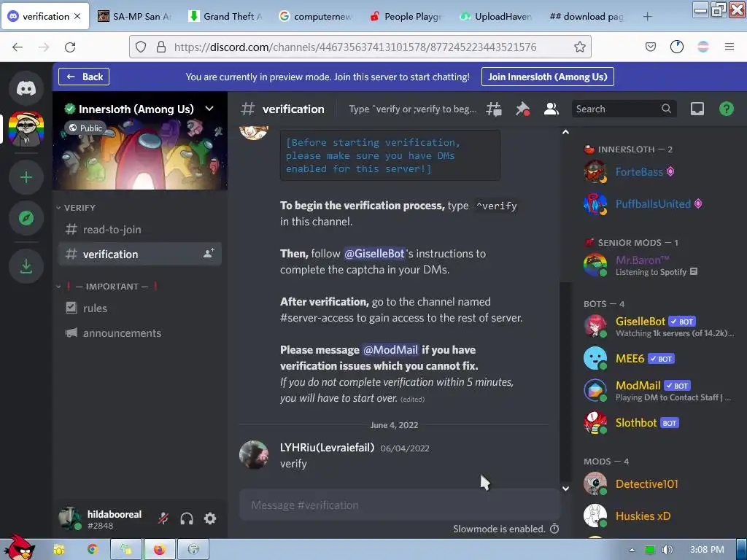Go back in browser history
Image resolution: width=747 pixels, height=560 pixels.
click(x=18, y=47)
